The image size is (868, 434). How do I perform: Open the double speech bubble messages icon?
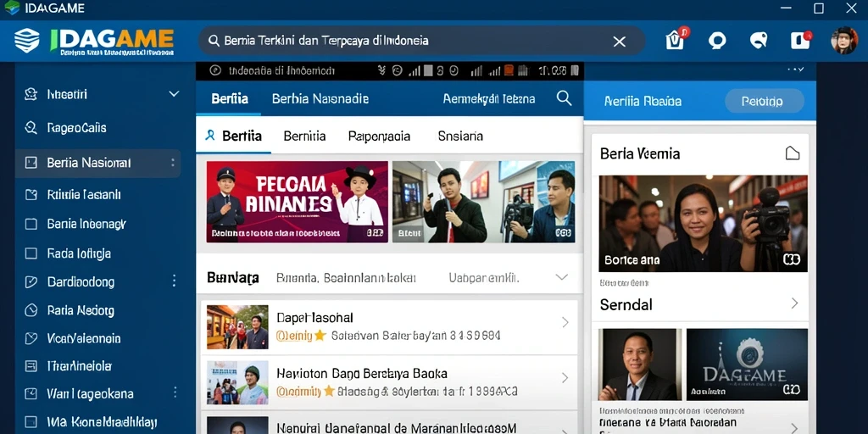(759, 40)
